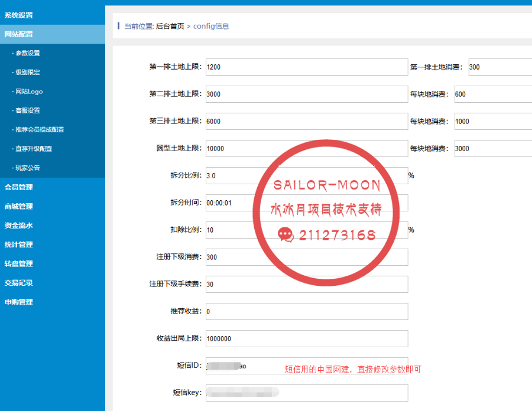Focus the 短信key input field
This screenshot has height=411, width=532.
pos(307,393)
